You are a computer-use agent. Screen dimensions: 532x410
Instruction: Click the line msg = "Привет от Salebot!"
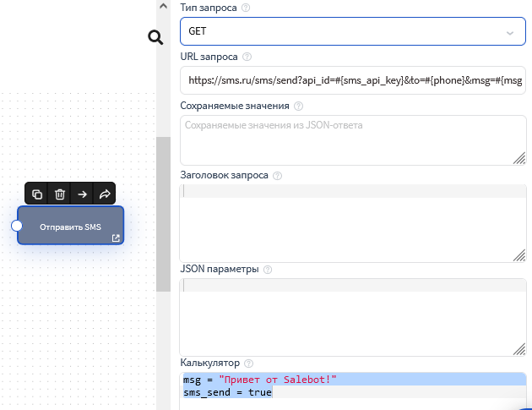coord(260,380)
